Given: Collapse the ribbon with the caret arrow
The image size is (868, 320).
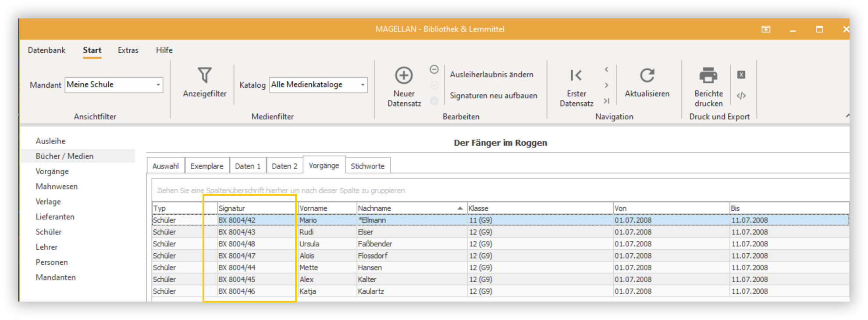Looking at the screenshot, I should (847, 116).
